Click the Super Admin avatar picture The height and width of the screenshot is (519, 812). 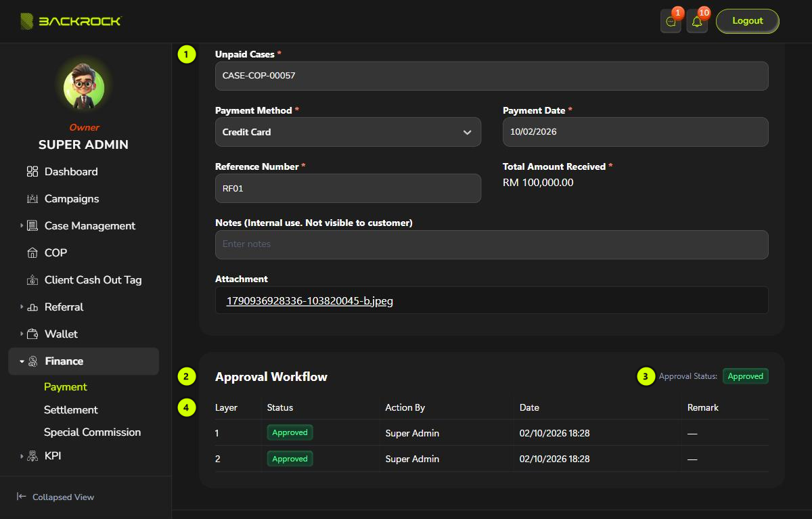click(84, 88)
